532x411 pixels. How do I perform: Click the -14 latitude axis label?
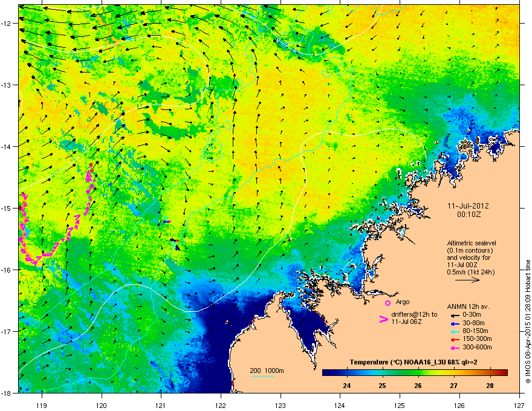7,146
